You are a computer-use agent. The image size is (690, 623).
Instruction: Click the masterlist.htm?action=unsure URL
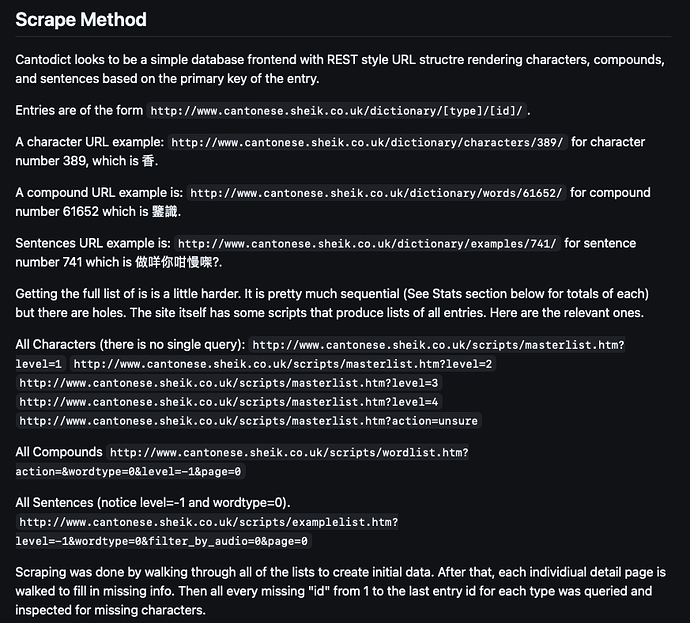point(248,421)
